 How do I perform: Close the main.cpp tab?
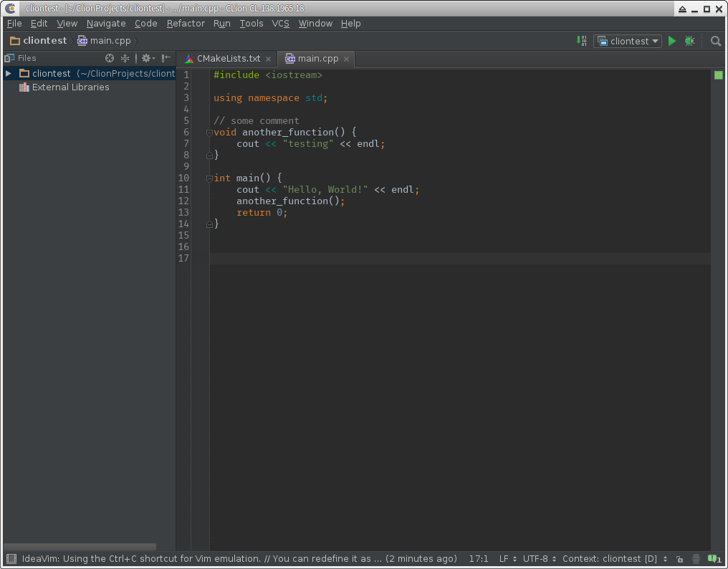[346, 59]
